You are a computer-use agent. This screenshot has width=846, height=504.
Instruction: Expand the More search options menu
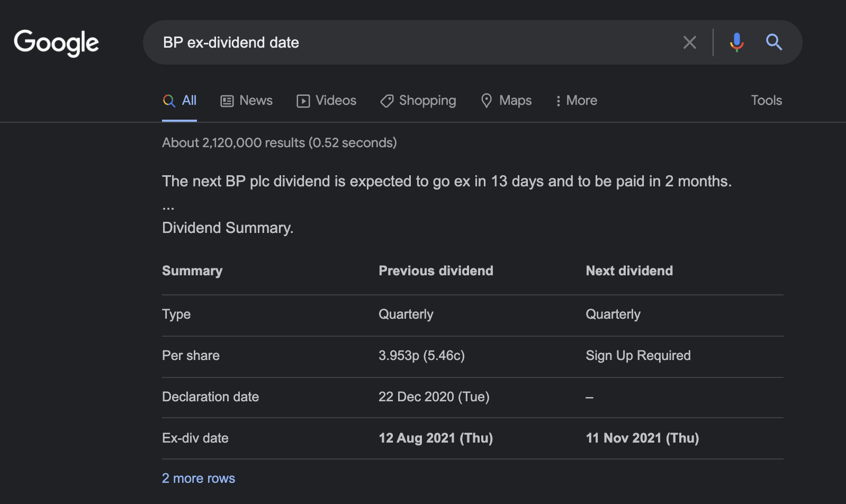tap(576, 101)
